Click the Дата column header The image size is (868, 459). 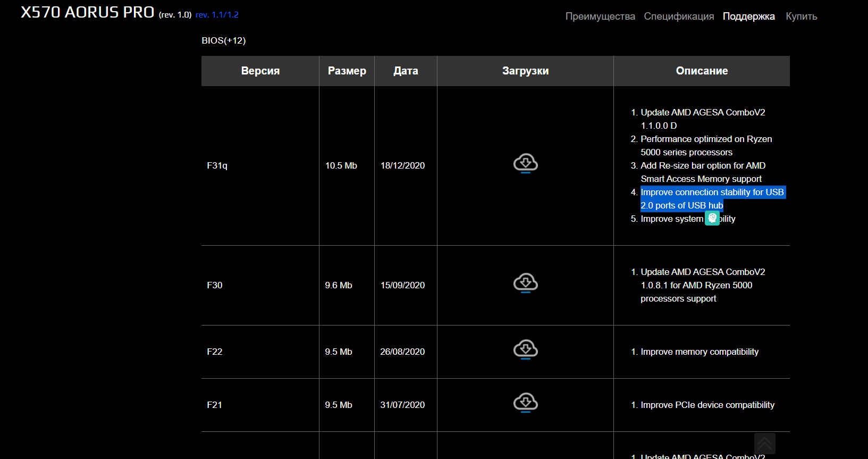coord(406,71)
